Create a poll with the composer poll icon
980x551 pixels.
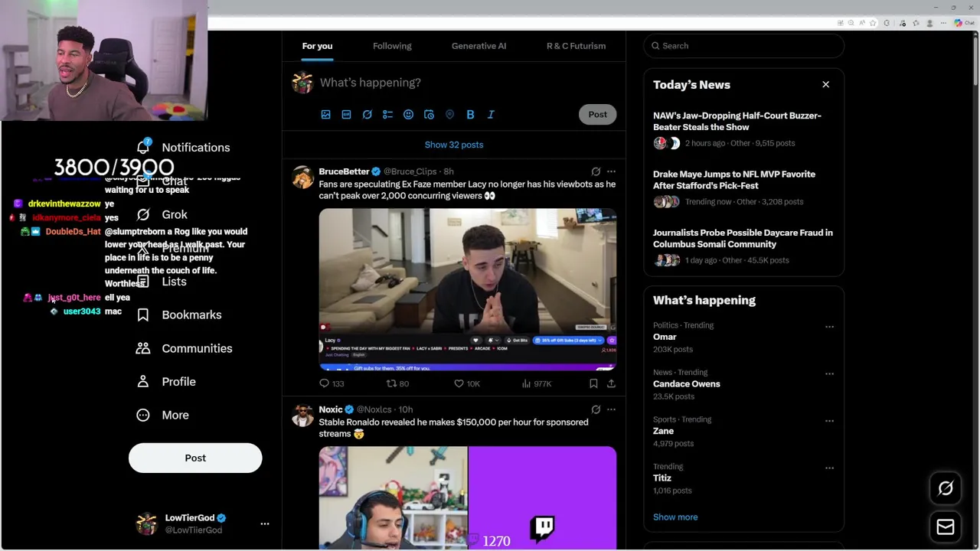387,115
